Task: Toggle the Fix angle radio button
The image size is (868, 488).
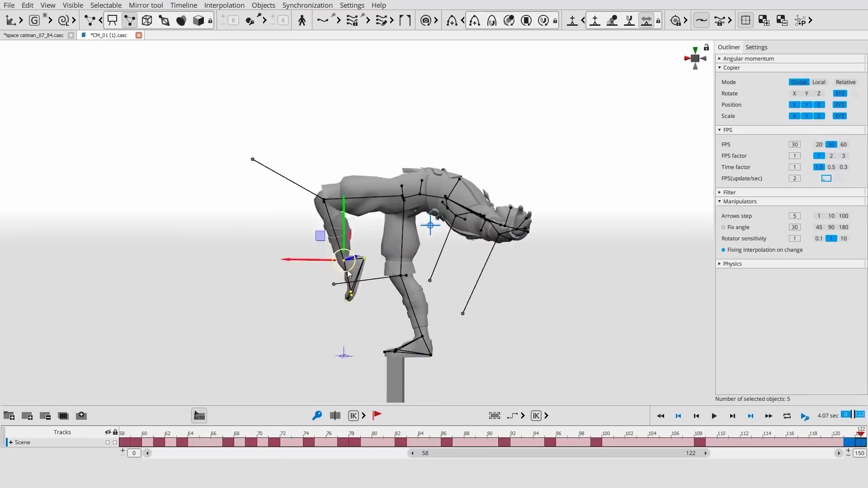Action: point(723,227)
